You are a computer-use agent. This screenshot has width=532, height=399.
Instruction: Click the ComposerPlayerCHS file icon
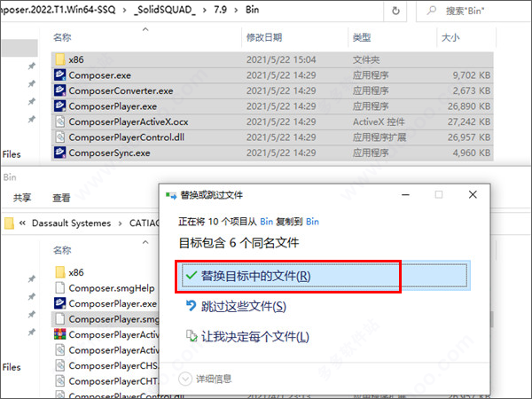60,365
